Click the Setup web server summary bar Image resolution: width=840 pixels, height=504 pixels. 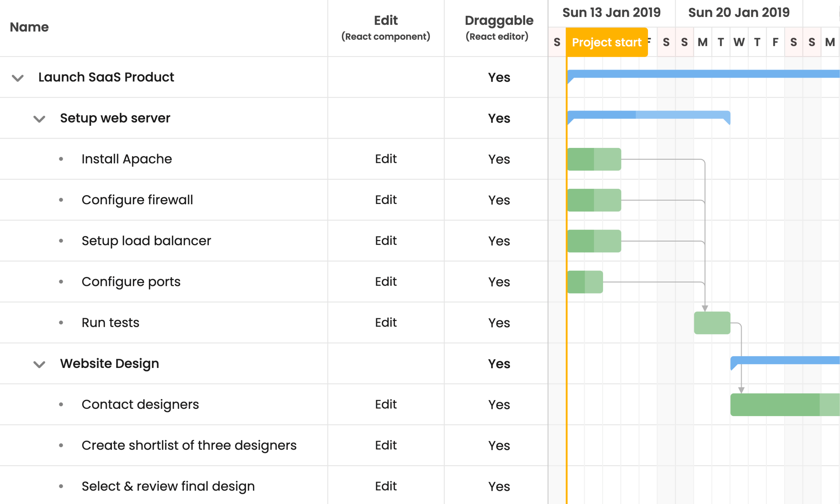pyautogui.click(x=648, y=115)
